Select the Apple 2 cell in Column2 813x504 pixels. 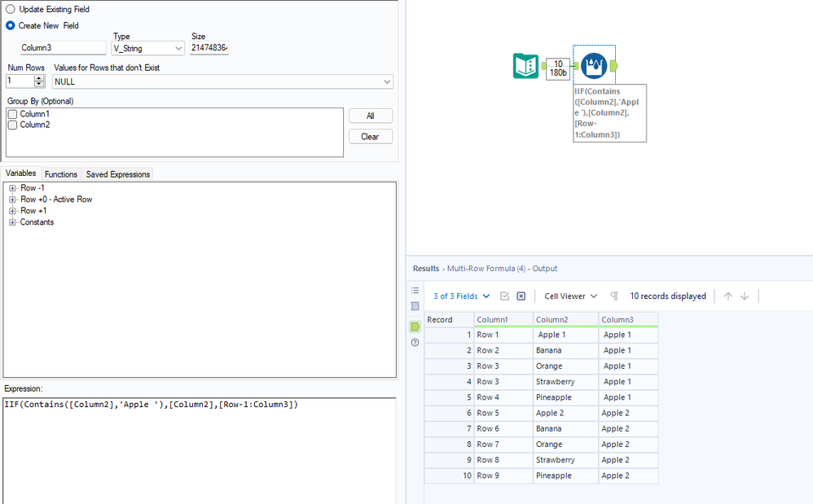coord(566,414)
